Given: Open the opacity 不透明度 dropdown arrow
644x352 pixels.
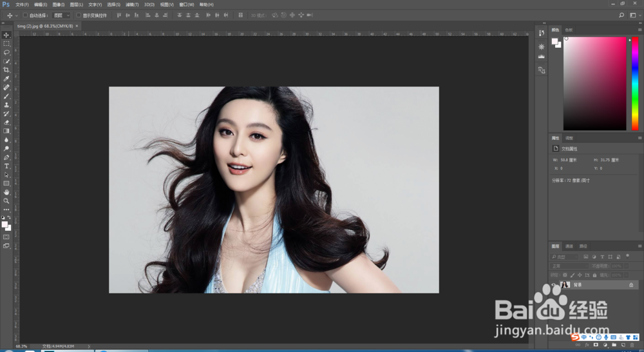Looking at the screenshot, I should (626, 266).
